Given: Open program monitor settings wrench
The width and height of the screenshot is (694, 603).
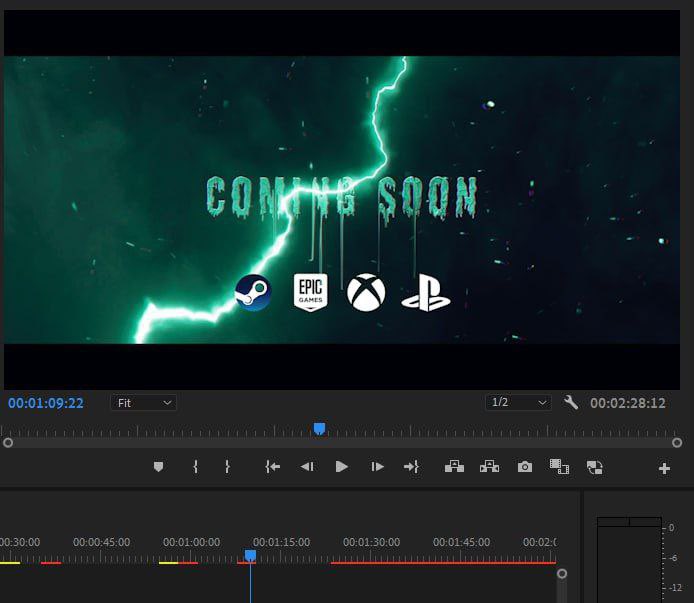Looking at the screenshot, I should [571, 402].
